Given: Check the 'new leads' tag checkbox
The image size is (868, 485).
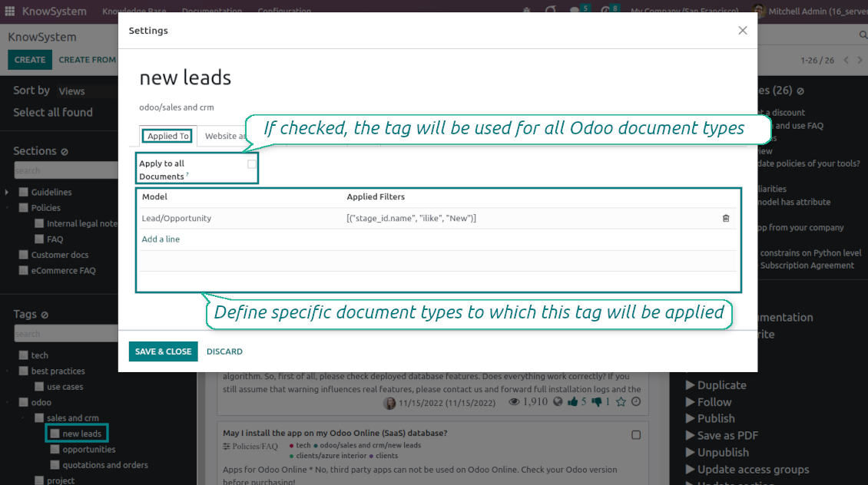Looking at the screenshot, I should [x=55, y=434].
